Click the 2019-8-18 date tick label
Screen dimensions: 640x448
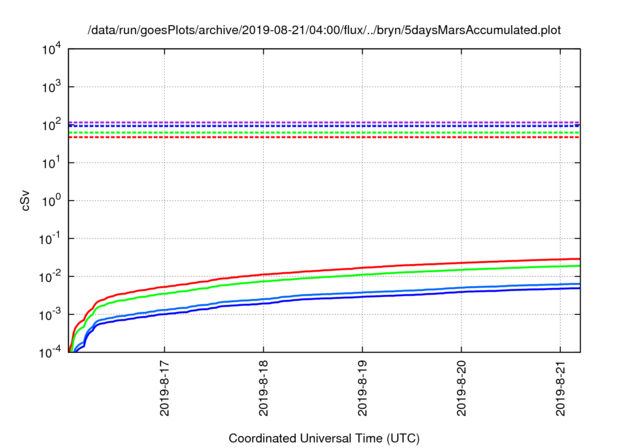click(x=264, y=388)
